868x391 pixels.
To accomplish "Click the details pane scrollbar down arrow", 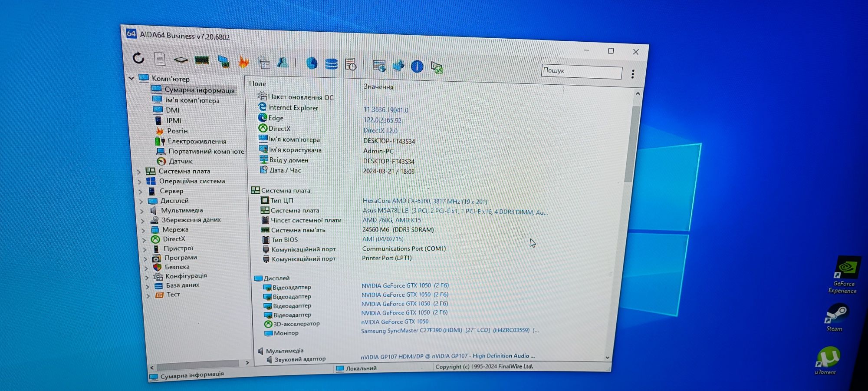I will 608,358.
